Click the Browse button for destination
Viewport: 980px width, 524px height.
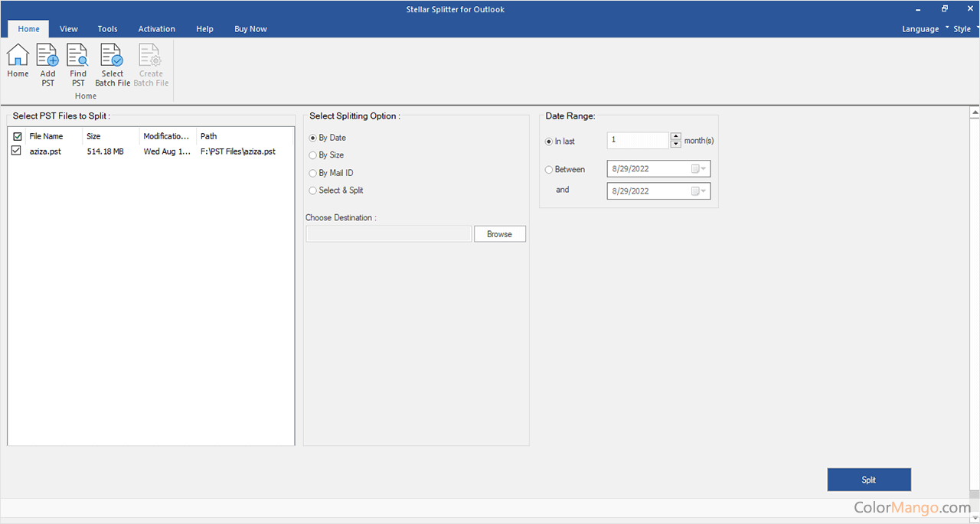(500, 234)
